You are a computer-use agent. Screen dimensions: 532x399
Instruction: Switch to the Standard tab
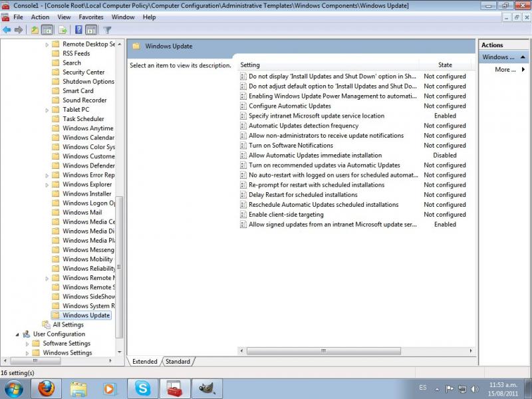coord(178,361)
